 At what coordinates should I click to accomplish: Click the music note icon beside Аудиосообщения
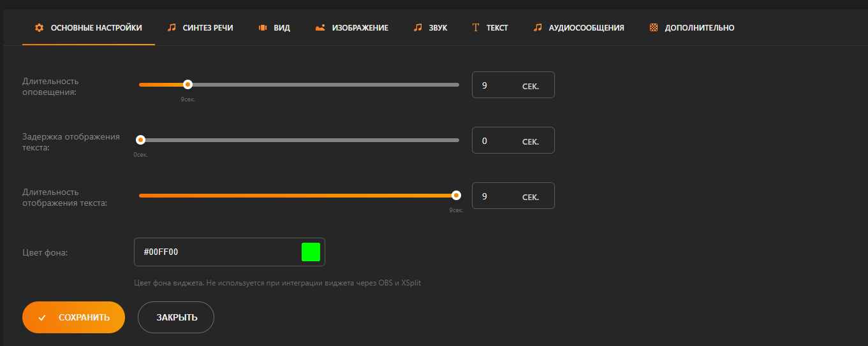538,28
